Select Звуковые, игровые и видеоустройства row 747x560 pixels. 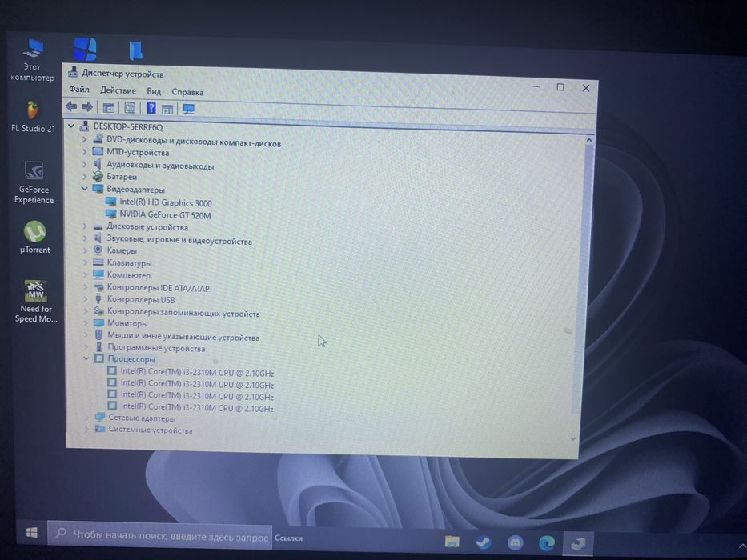(x=172, y=240)
